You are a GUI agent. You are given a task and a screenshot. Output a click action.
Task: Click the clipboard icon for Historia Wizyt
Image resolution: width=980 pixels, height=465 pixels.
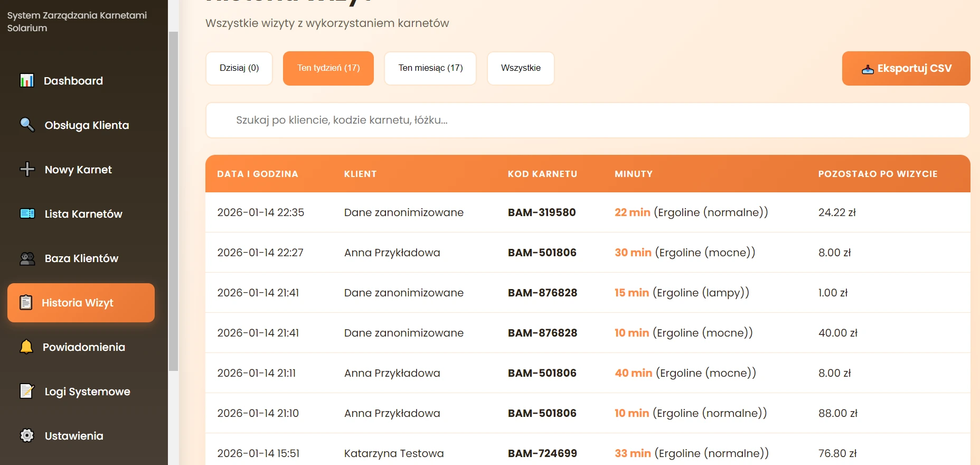tap(26, 302)
